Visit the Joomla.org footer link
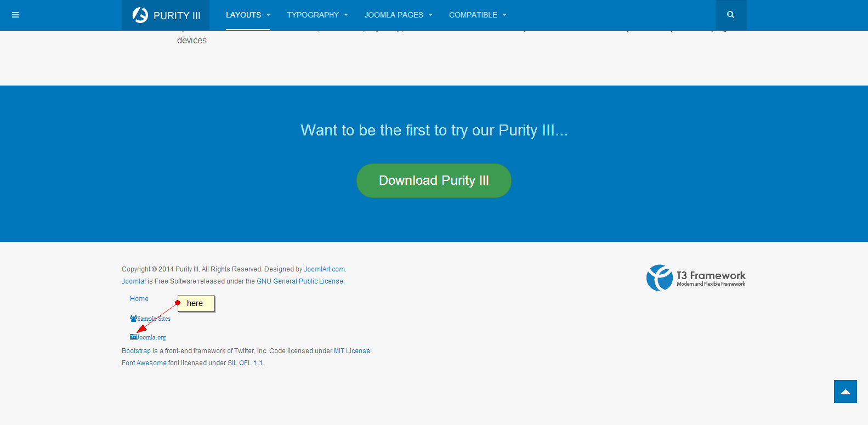 148,337
